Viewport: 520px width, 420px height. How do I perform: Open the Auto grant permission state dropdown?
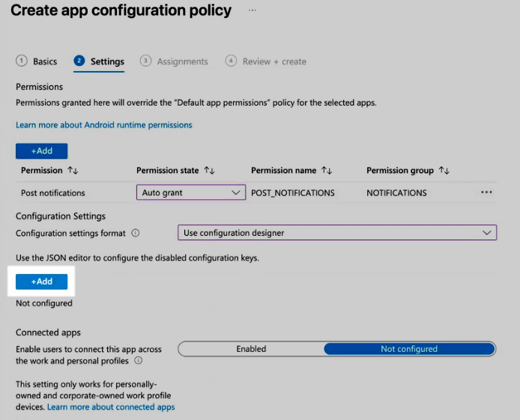191,192
